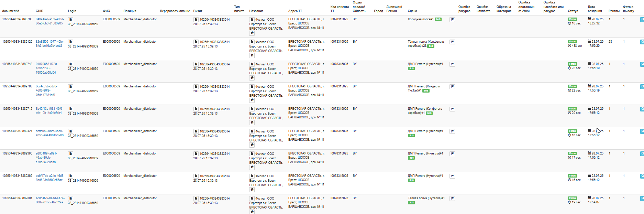Click flag icon in row 102564493343889362
The height and width of the screenshot is (214, 644).
(452, 176)
